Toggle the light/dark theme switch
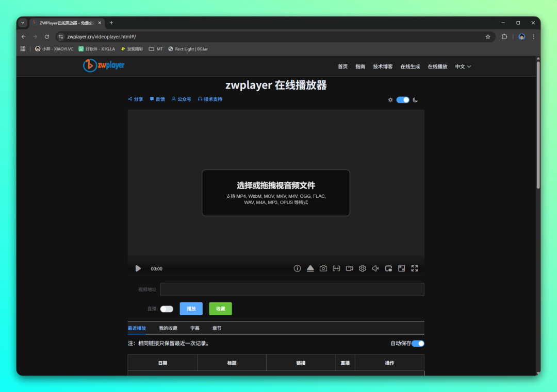Image resolution: width=557 pixels, height=392 pixels. click(403, 100)
